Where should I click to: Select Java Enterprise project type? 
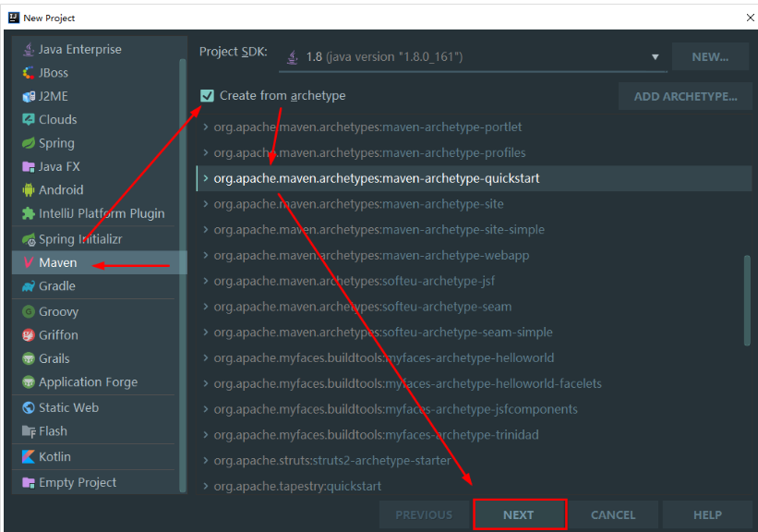point(96,49)
